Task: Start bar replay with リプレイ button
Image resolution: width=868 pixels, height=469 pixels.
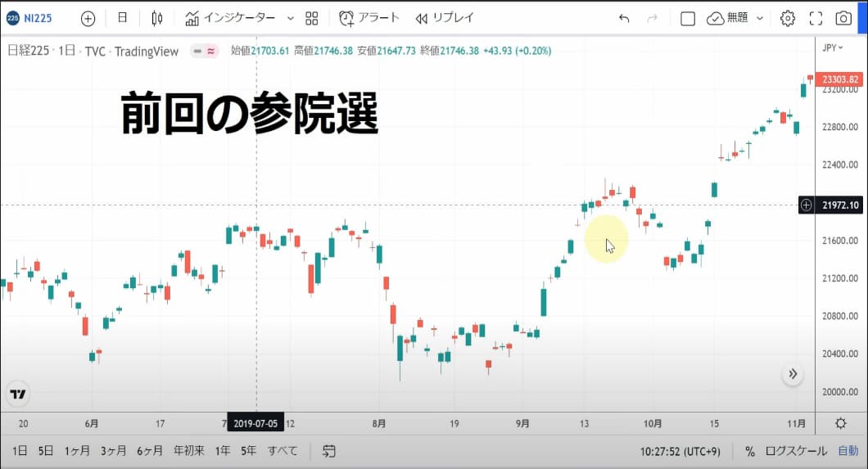Action: tap(445, 18)
